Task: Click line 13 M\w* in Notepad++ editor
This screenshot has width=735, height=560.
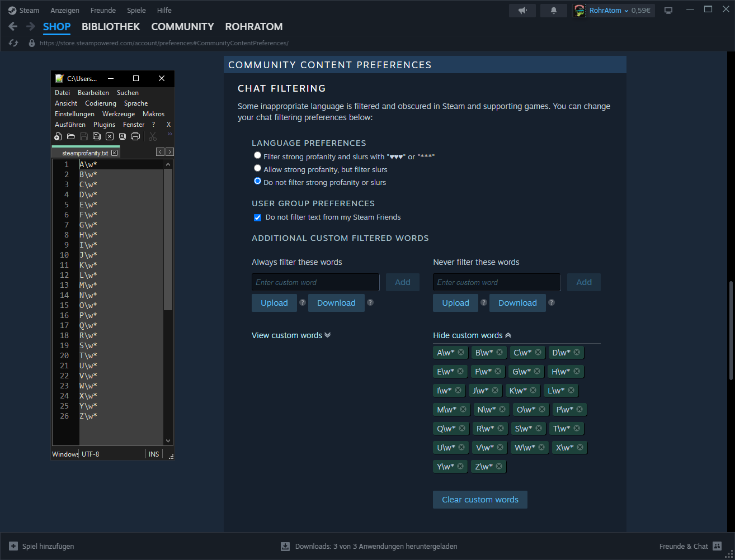Action: 88,285
